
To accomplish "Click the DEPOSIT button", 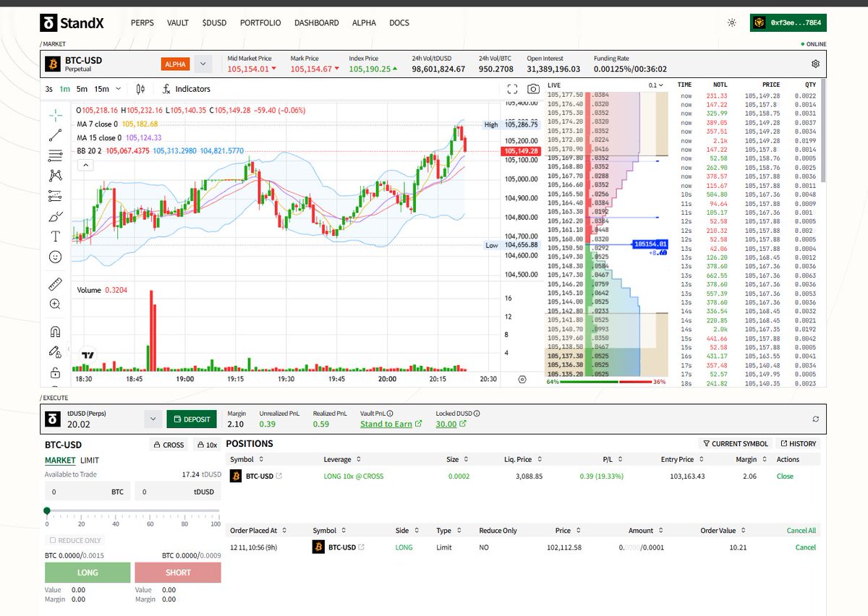I will (x=192, y=419).
